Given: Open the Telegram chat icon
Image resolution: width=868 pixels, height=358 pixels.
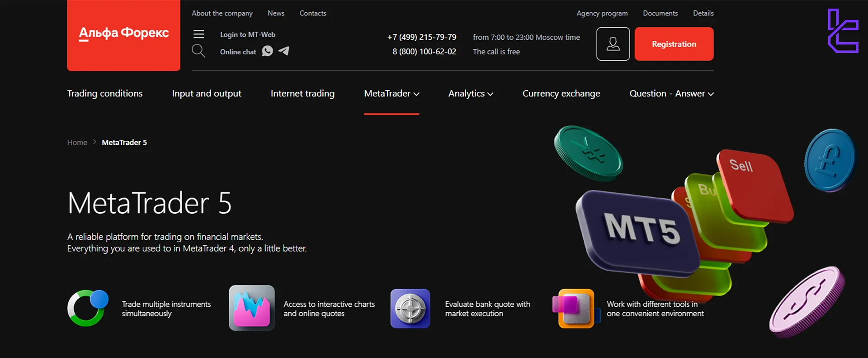Looking at the screenshot, I should pyautogui.click(x=284, y=51).
